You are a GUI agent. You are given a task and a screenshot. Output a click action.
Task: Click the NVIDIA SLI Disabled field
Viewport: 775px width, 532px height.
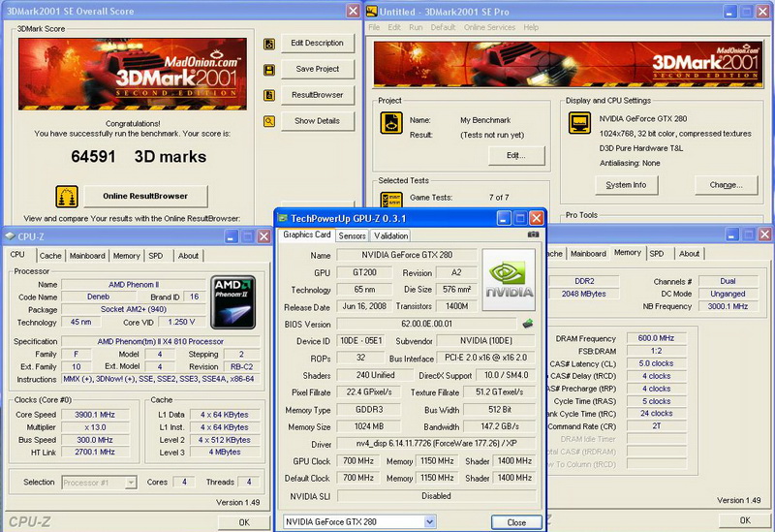[436, 496]
